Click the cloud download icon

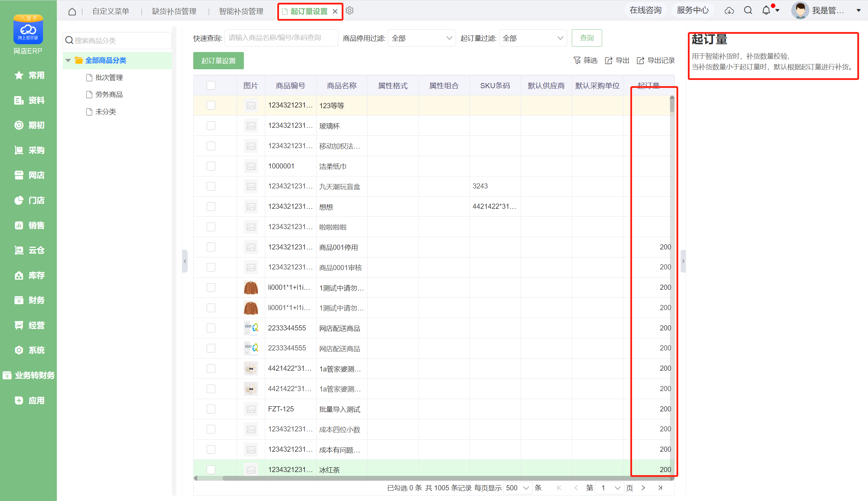[729, 11]
